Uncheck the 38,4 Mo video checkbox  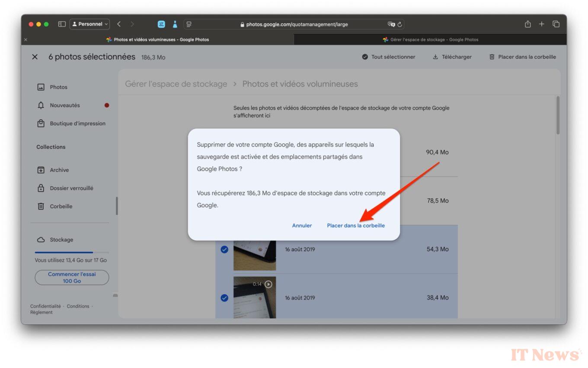pyautogui.click(x=224, y=298)
